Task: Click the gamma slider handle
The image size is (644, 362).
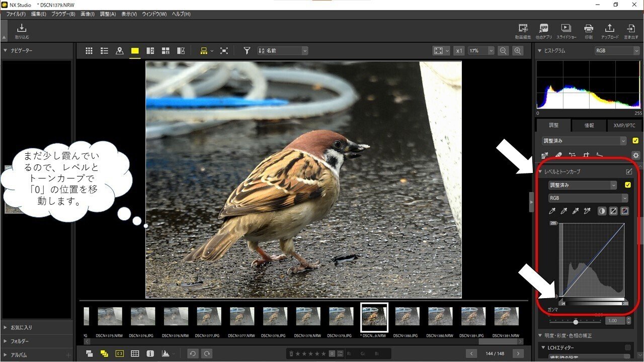Action: 575,321
